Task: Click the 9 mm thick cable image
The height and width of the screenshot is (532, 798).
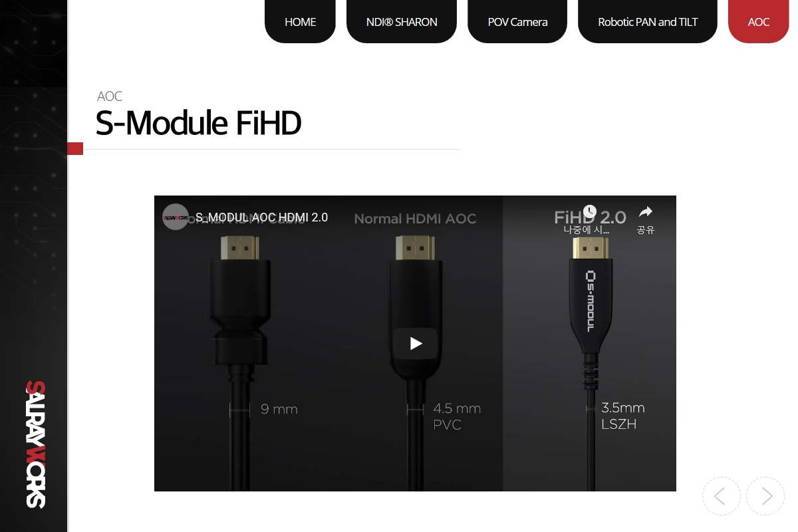Action: [240, 352]
